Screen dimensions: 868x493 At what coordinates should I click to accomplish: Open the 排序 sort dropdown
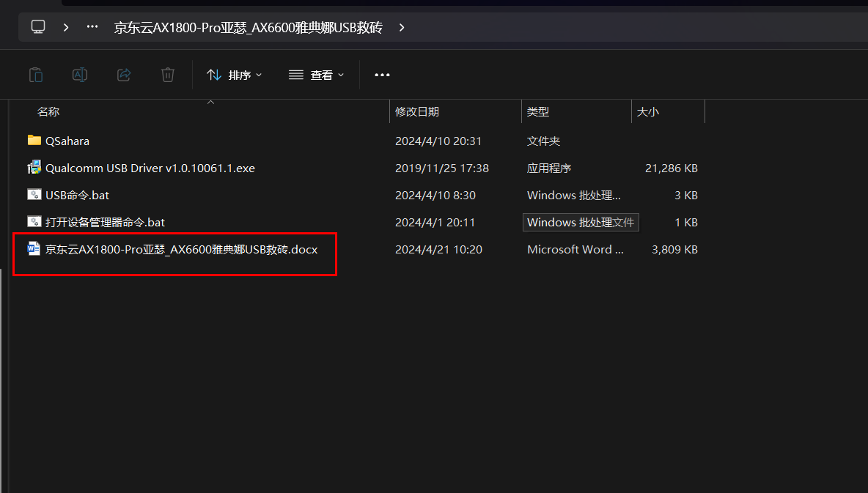coord(234,75)
